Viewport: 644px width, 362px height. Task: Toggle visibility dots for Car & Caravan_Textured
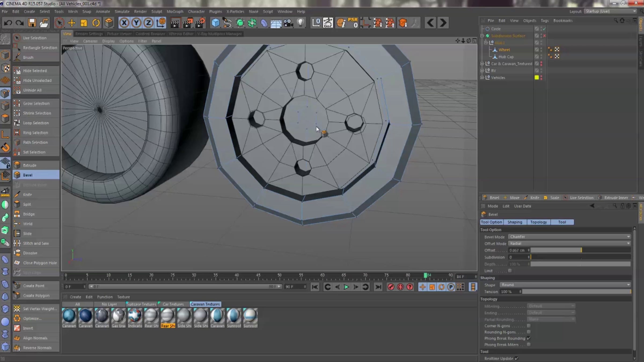tap(541, 64)
